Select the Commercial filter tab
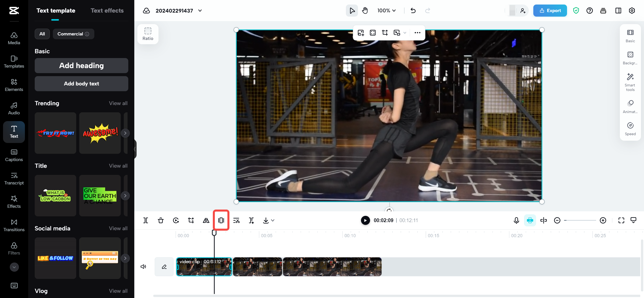644x298 pixels. pyautogui.click(x=73, y=34)
